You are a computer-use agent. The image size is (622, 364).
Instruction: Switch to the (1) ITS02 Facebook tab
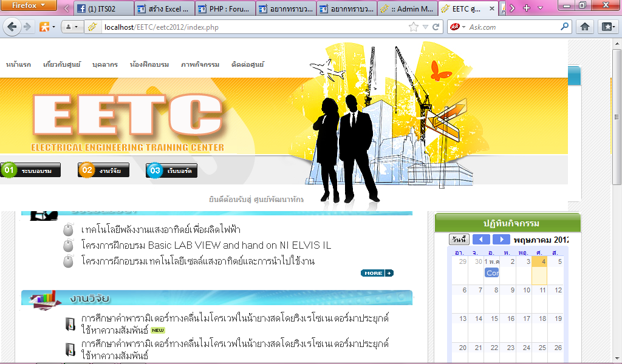click(x=104, y=8)
